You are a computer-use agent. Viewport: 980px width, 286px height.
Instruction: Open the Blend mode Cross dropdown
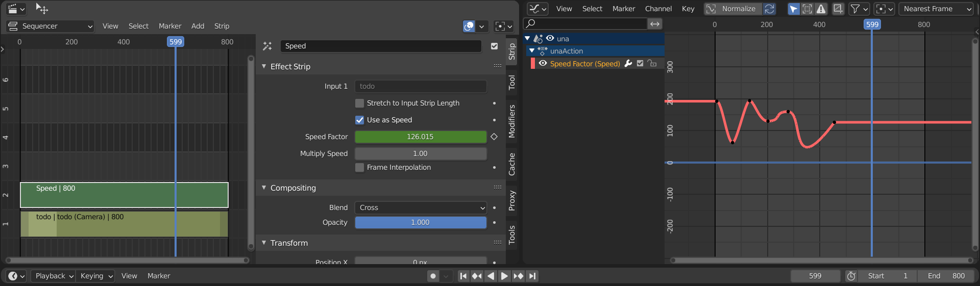coord(420,207)
